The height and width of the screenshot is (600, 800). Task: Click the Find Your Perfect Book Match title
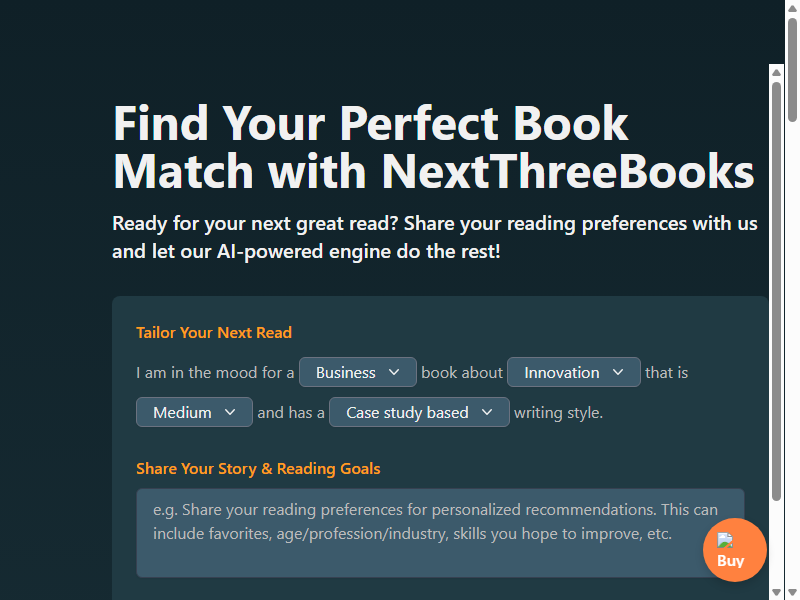coord(433,147)
